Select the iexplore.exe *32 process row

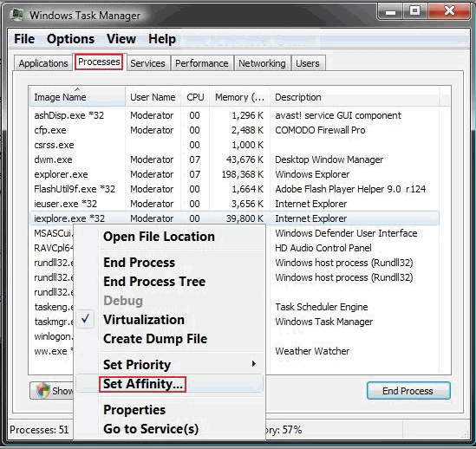coord(234,218)
